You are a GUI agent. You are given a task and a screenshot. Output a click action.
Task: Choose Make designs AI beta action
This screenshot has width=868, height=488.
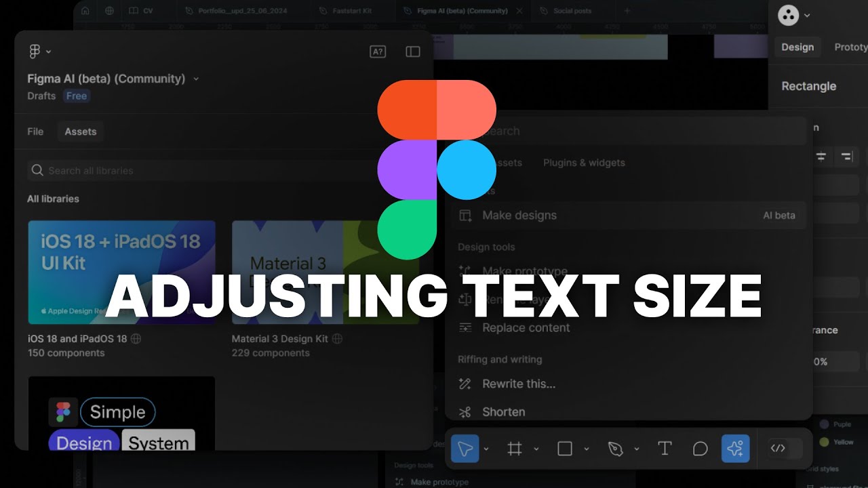tap(629, 216)
